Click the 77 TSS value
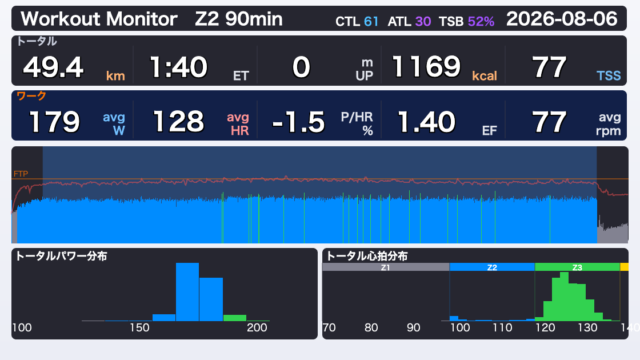640x360 pixels. point(576,67)
